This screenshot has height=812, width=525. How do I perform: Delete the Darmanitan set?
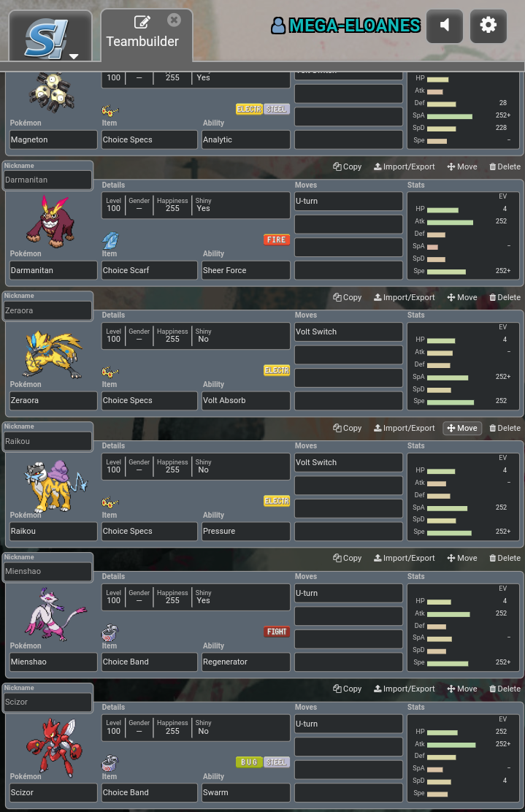coord(505,166)
